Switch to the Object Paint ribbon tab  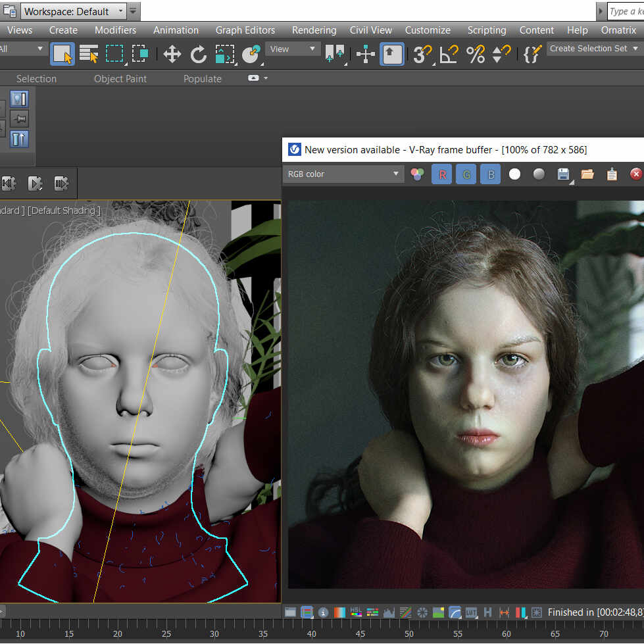[x=120, y=79]
